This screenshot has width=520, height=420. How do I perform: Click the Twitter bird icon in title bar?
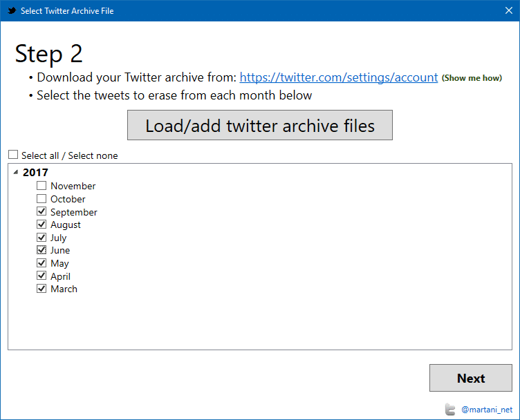coord(12,10)
